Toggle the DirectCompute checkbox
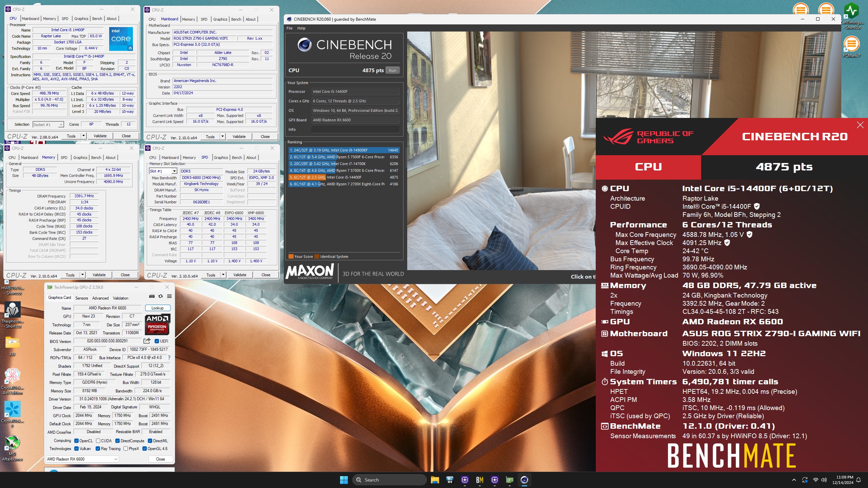Image resolution: width=868 pixels, height=488 pixels. (x=117, y=441)
